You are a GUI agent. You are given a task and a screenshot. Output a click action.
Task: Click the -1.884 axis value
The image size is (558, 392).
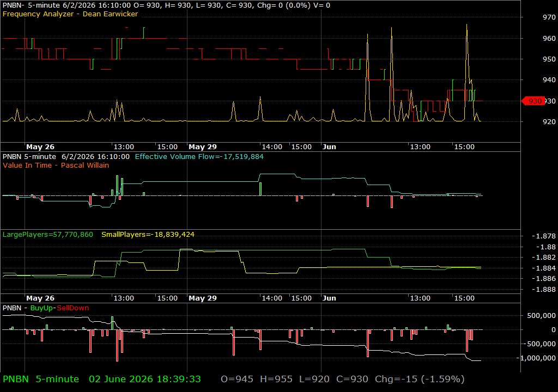point(544,268)
